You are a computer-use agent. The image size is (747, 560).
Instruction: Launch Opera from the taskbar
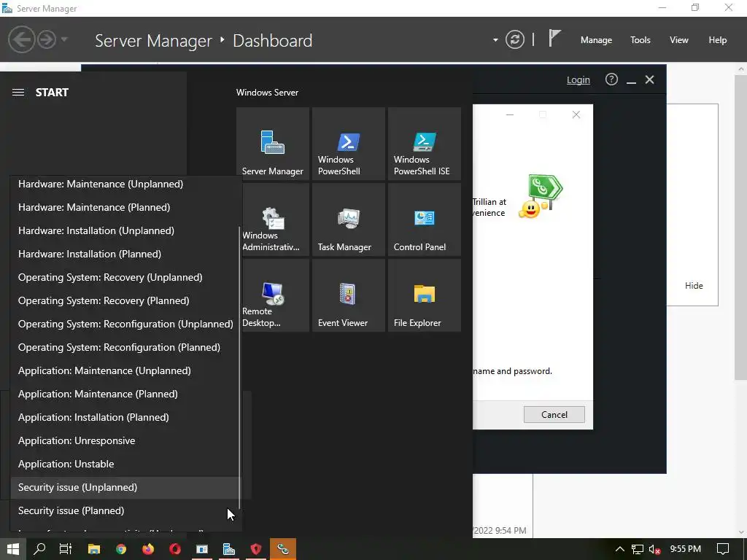coord(175,549)
